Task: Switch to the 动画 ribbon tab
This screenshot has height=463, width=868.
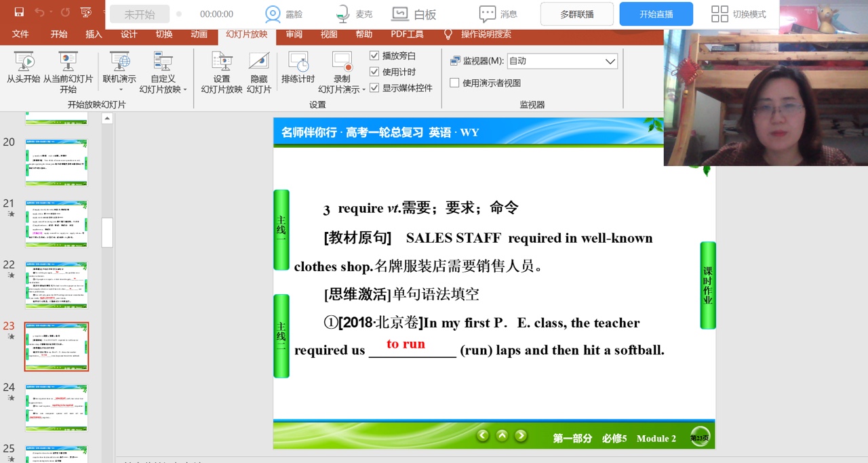Action: pos(199,35)
